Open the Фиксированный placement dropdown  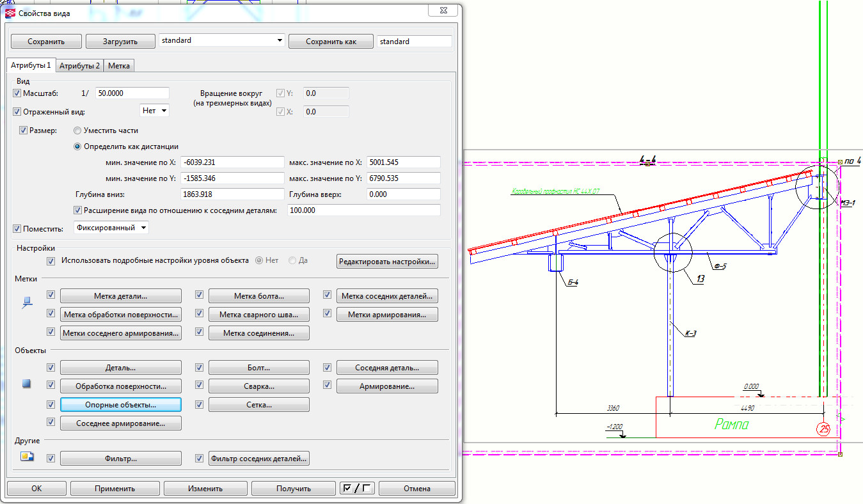click(x=111, y=227)
